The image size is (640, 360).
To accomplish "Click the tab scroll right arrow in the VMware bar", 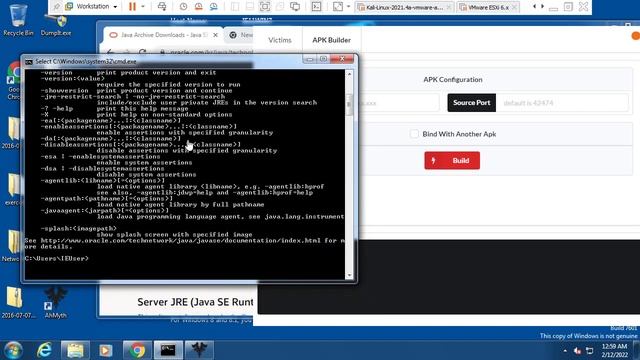I will tap(542, 7).
